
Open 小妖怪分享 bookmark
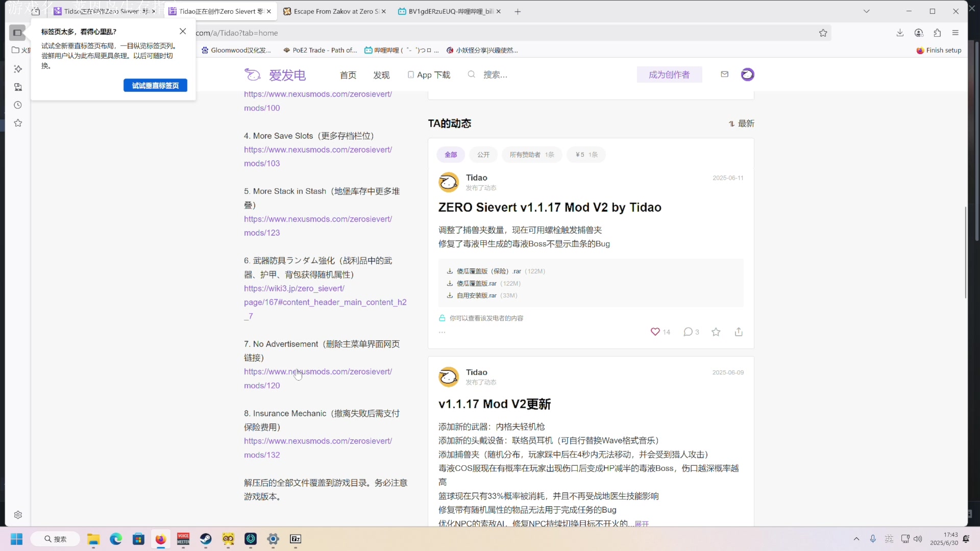[482, 50]
